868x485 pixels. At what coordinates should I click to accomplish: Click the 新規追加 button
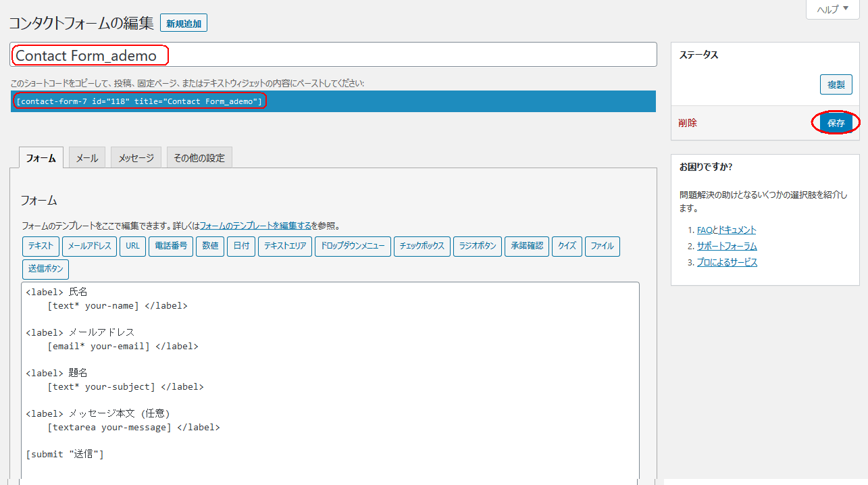tap(184, 23)
